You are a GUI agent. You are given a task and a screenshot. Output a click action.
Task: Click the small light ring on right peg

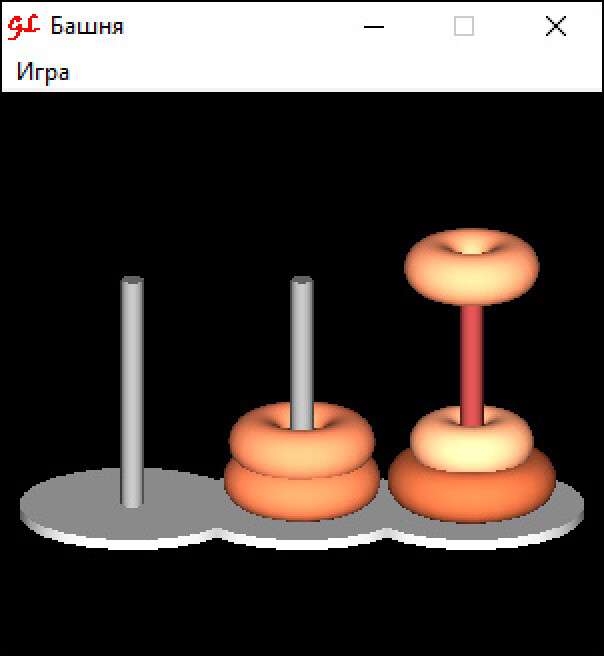(472, 439)
